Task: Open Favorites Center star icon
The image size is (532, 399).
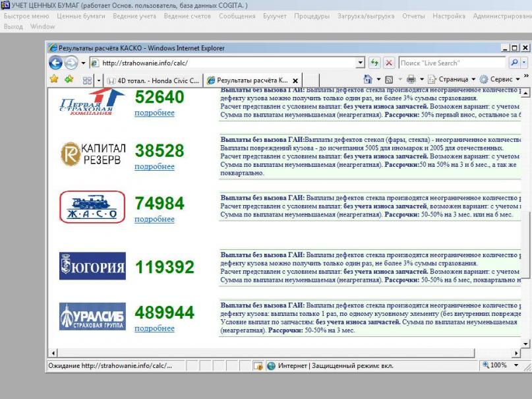Action: point(54,79)
